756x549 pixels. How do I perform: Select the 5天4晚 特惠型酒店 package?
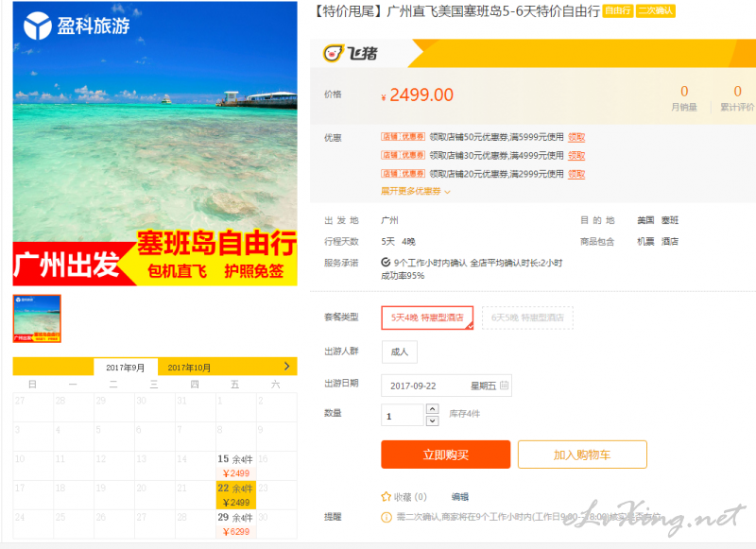tap(427, 317)
